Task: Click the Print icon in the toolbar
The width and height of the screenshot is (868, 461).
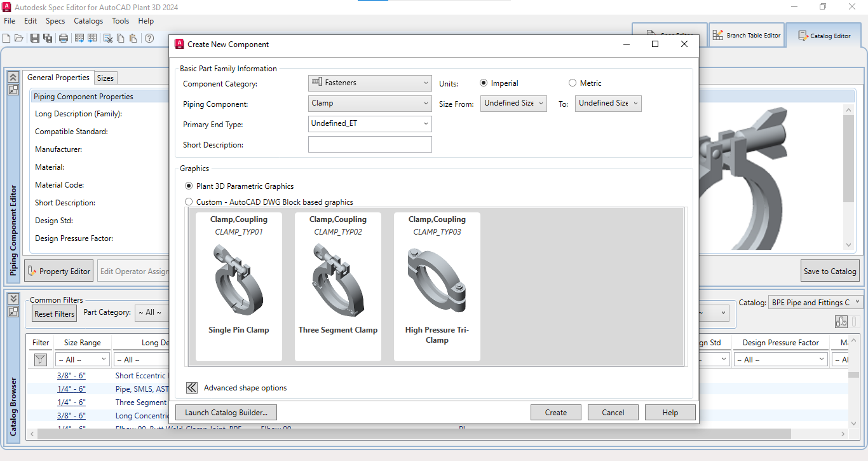Action: click(x=64, y=38)
